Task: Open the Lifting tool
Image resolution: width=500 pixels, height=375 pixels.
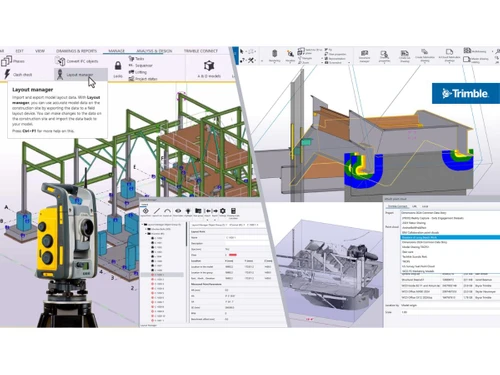Action: (x=137, y=72)
